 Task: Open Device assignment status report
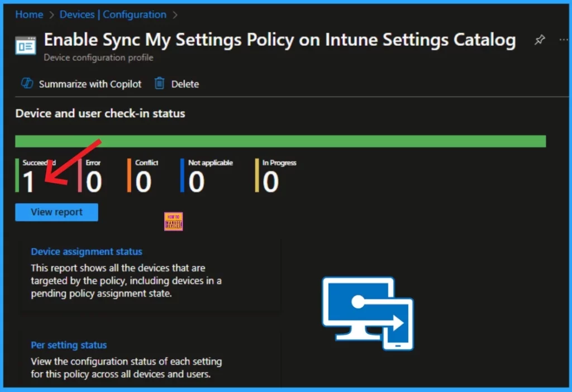coord(87,252)
